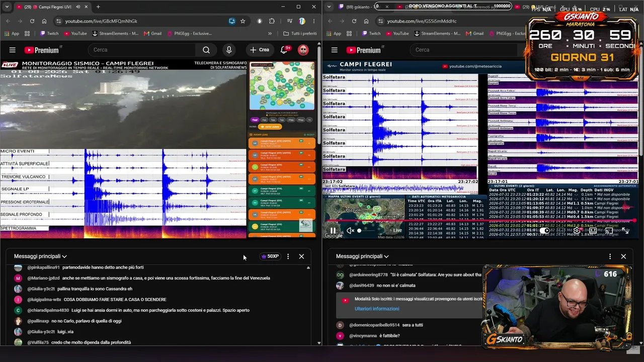644x362 pixels.
Task: Click username @pinkapallina91 in left chat
Action: click(43, 267)
